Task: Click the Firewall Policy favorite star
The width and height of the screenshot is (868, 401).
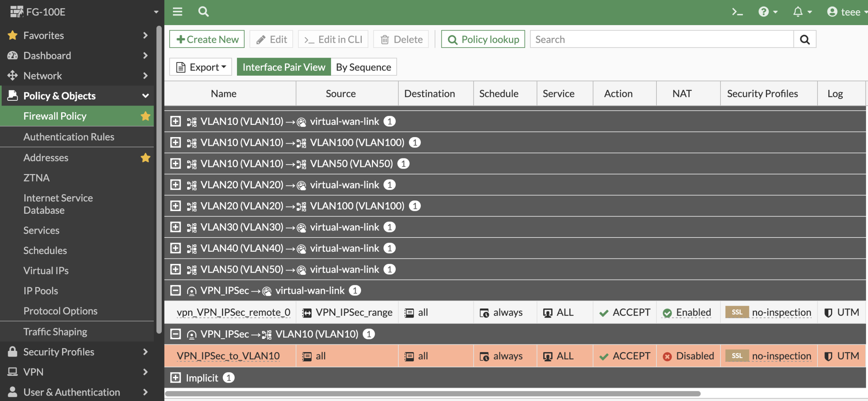Action: tap(145, 116)
